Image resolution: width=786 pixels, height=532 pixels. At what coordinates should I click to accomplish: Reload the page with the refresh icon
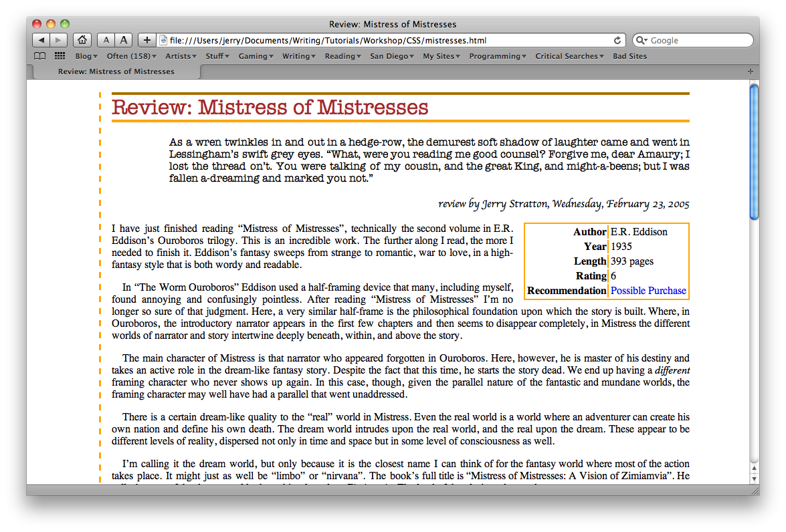coord(617,41)
